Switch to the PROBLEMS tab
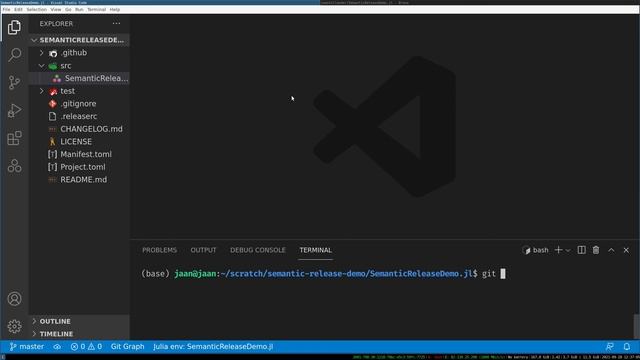 click(160, 250)
